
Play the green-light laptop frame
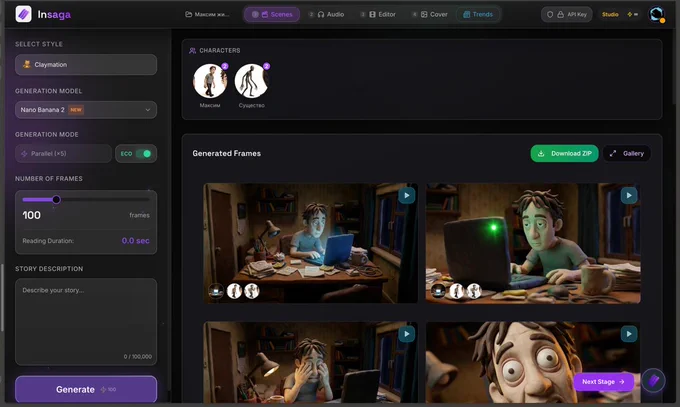point(629,195)
